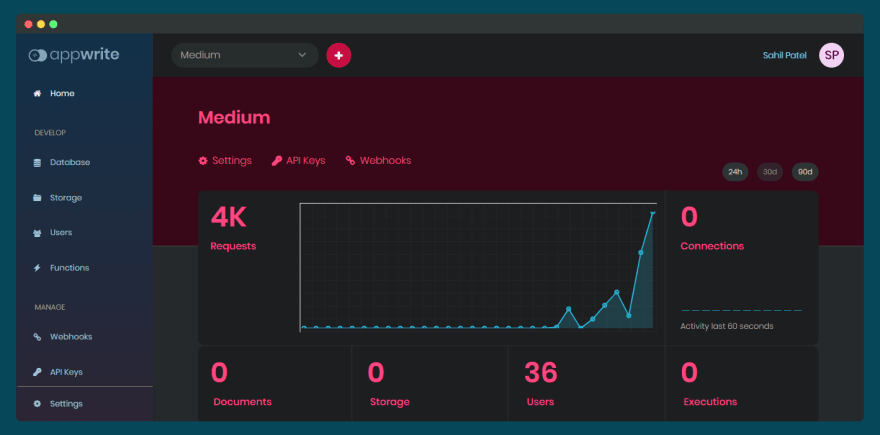880x435 pixels.
Task: Click the Medium project title
Action: [x=234, y=118]
